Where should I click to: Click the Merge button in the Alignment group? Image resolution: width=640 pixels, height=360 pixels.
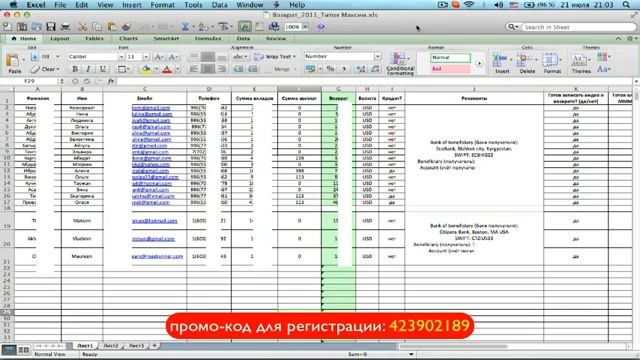(x=281, y=69)
